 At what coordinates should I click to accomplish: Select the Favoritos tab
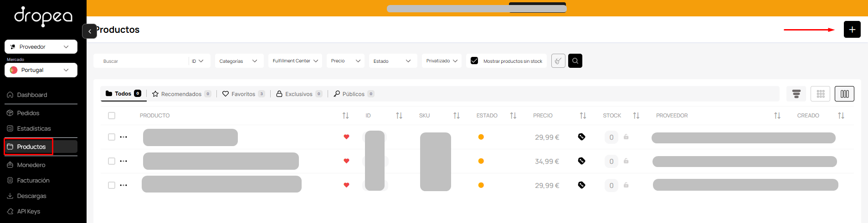pos(243,94)
